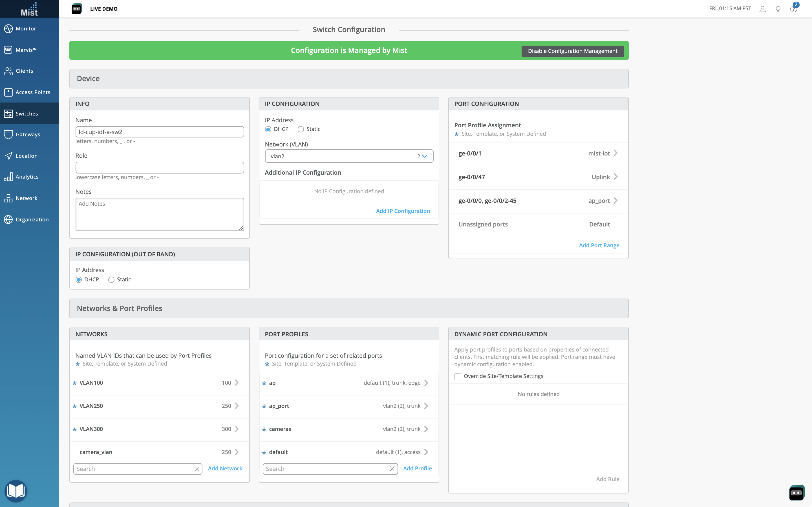
Task: Open the Marvis chat assistant icon
Action: click(x=796, y=493)
